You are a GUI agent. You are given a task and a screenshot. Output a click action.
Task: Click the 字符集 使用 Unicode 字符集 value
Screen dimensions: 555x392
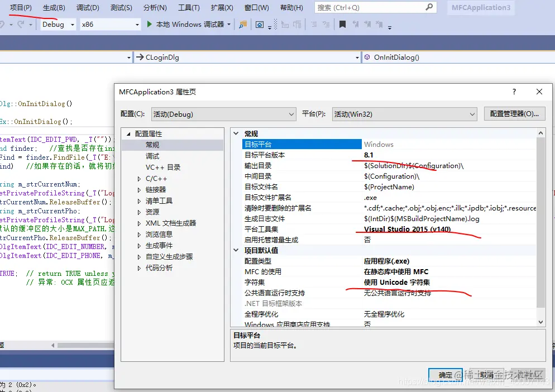397,282
